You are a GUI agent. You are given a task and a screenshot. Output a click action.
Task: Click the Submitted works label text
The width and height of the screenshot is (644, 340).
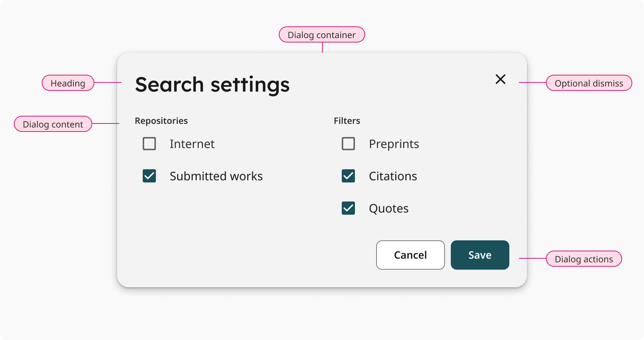tap(216, 176)
